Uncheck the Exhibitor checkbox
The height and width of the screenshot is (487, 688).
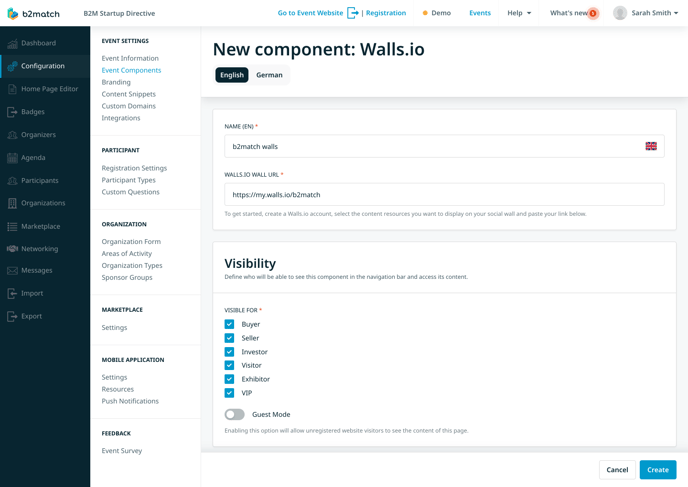229,379
